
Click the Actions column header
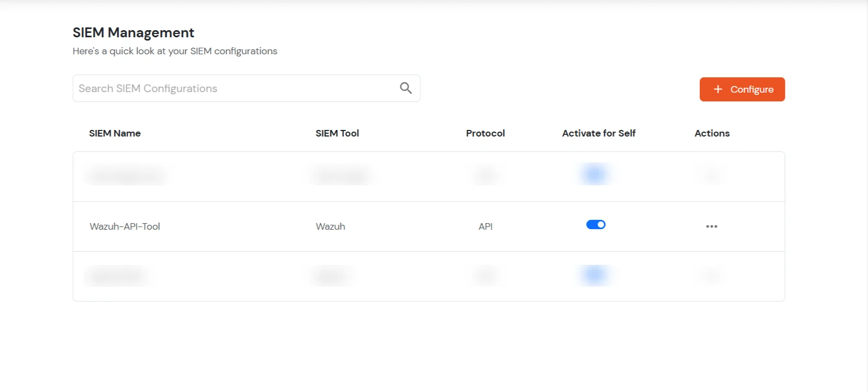point(712,133)
